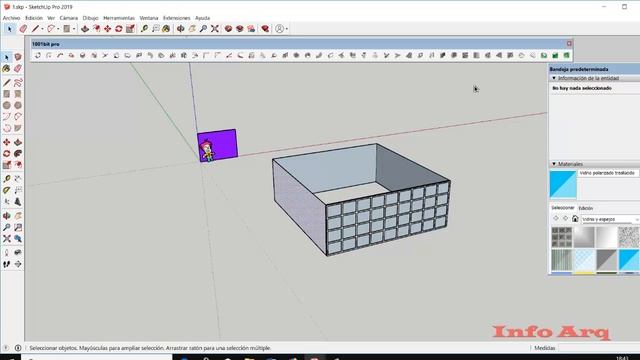Select the arrow Select tool in top toolbar
640x360 pixels.
click(10, 29)
